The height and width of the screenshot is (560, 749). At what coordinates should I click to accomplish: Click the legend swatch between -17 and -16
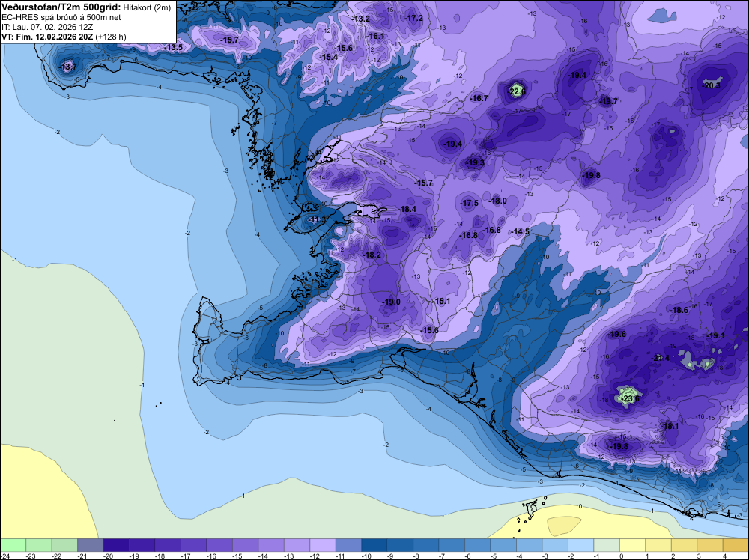(x=193, y=545)
